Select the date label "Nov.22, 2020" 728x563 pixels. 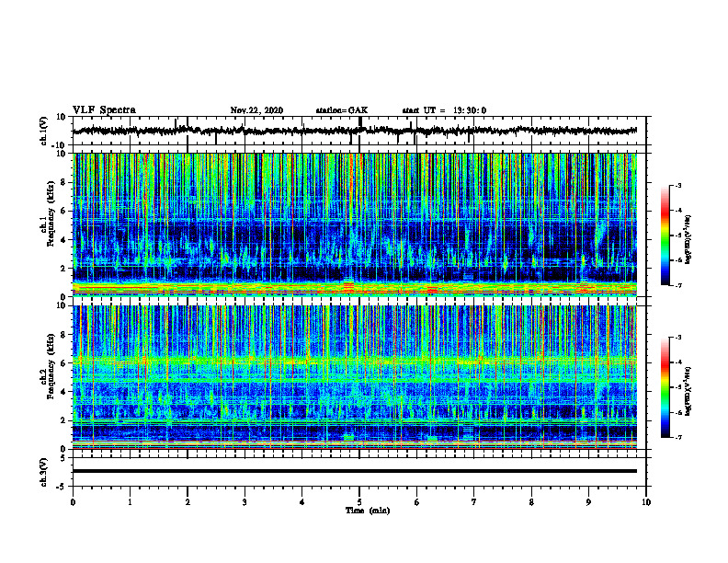[x=256, y=110]
